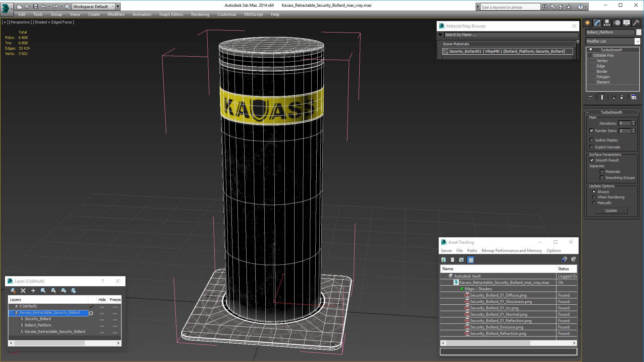Toggle Render Iters checkbox
644x362 pixels.
pyautogui.click(x=591, y=131)
